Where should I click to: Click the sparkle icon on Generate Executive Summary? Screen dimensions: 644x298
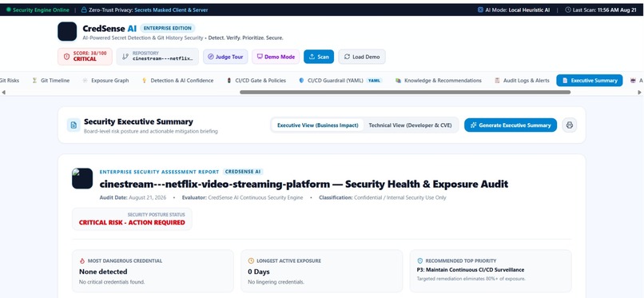point(474,125)
